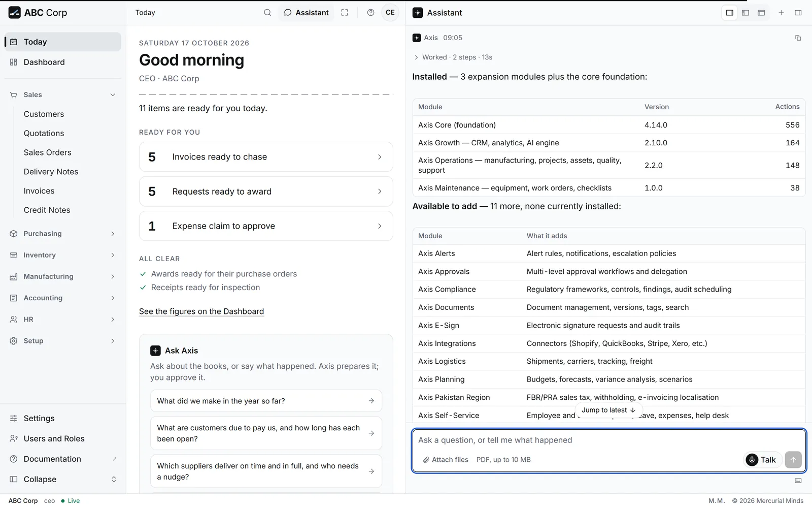The width and height of the screenshot is (812, 508).
Task: Click the ABC Corp logo icon
Action: [14, 13]
